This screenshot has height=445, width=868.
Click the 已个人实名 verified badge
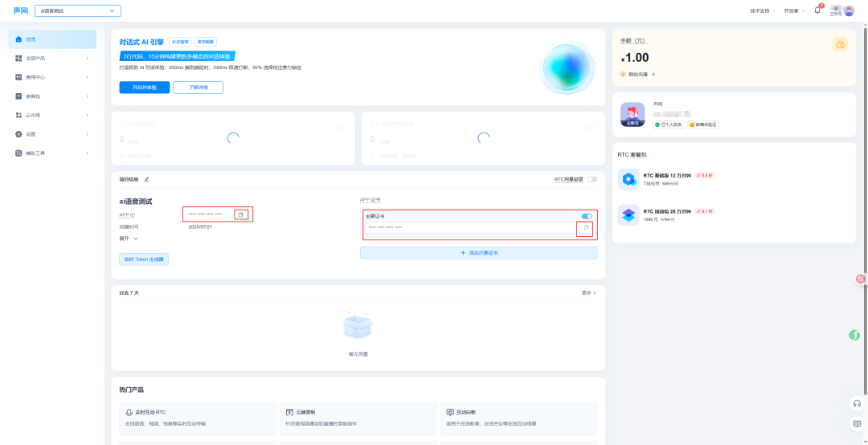tap(669, 125)
